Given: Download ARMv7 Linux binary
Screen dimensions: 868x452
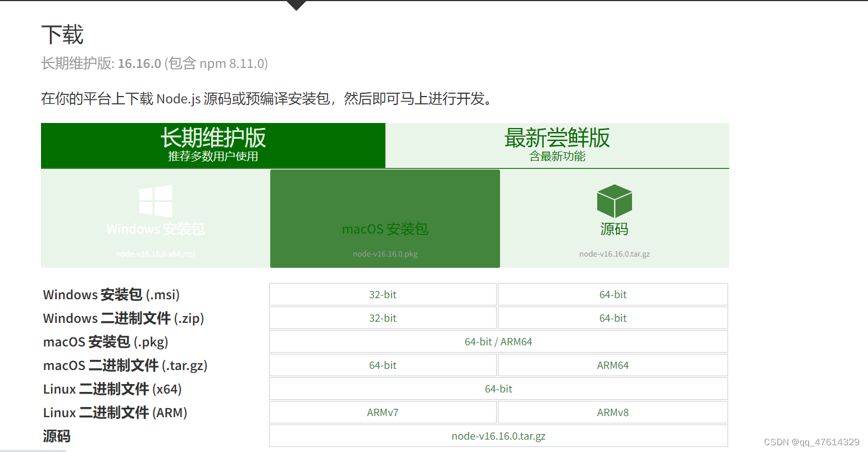Looking at the screenshot, I should [383, 412].
